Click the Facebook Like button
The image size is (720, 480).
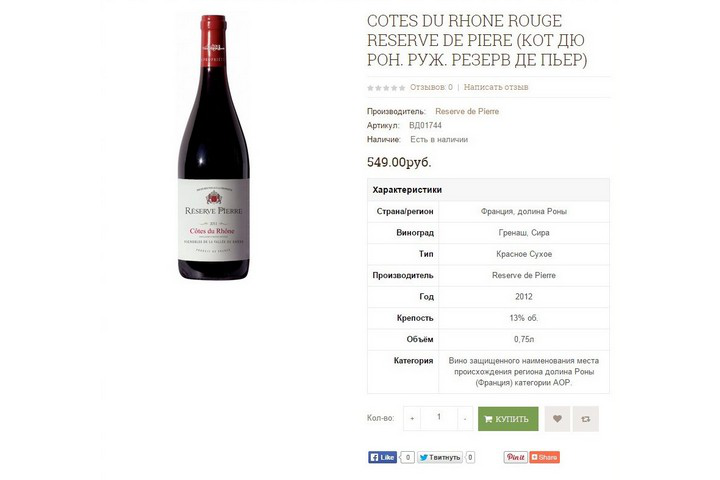382,457
